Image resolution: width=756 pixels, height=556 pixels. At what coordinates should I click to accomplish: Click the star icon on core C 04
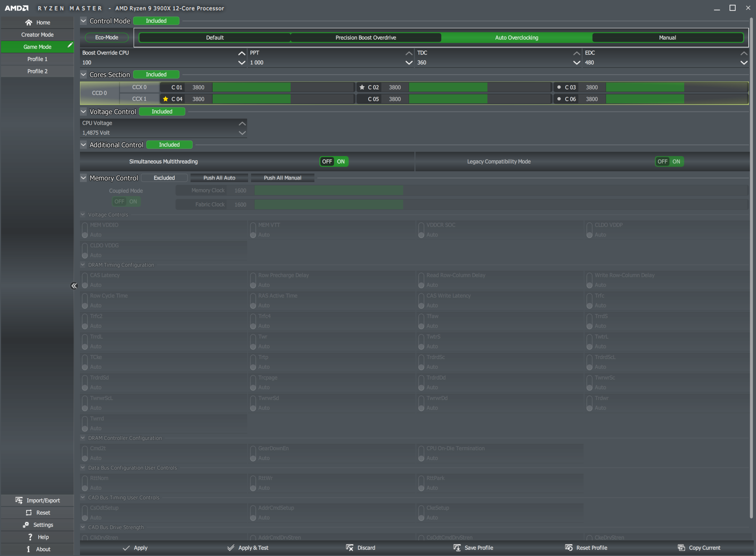pyautogui.click(x=165, y=99)
